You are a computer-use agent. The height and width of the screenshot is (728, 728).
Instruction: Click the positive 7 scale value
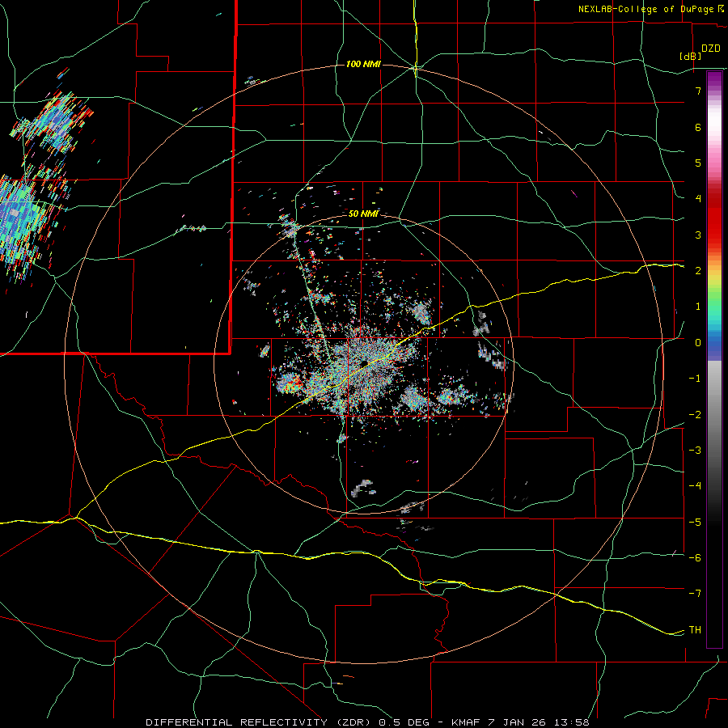tap(698, 91)
